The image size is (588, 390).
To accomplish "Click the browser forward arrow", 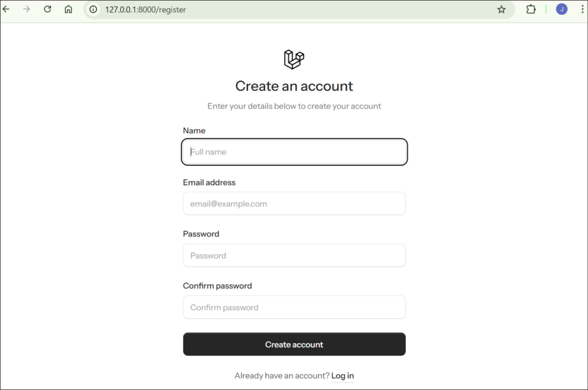I will pyautogui.click(x=26, y=9).
